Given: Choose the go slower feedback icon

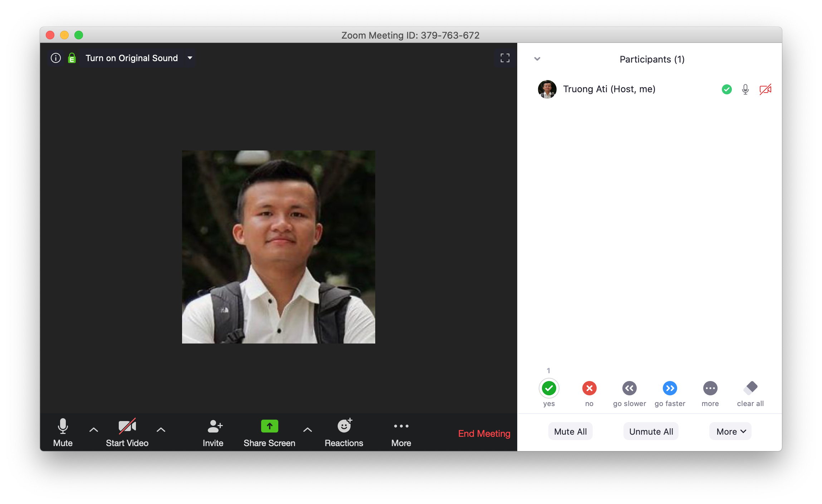Looking at the screenshot, I should tap(630, 388).
